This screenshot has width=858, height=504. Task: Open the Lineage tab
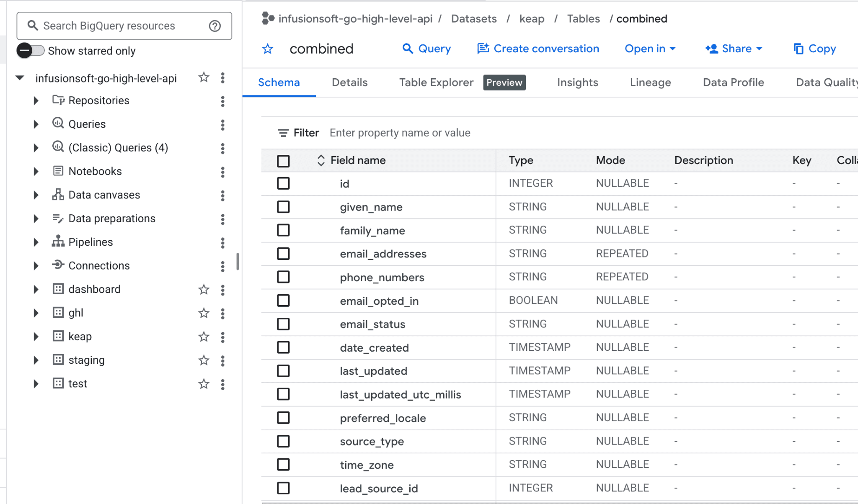point(650,82)
